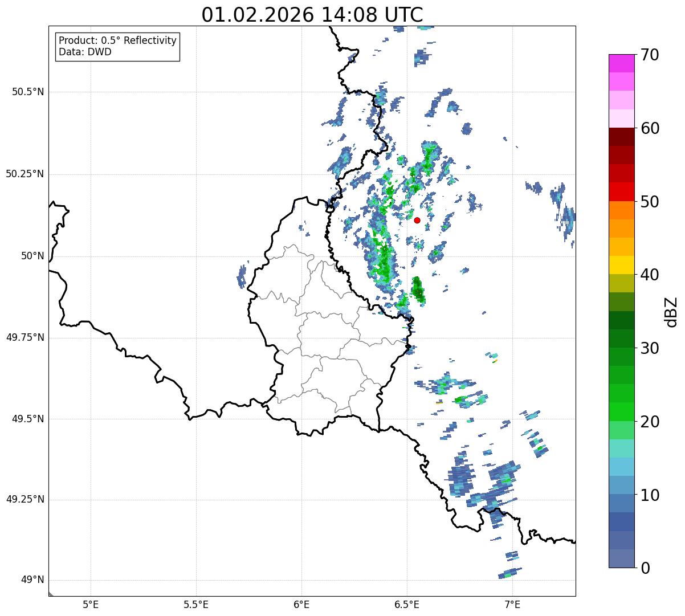Viewport: 685px width, 616px height.
Task: Click the 50.5°N latitude label
Action: [x=28, y=92]
